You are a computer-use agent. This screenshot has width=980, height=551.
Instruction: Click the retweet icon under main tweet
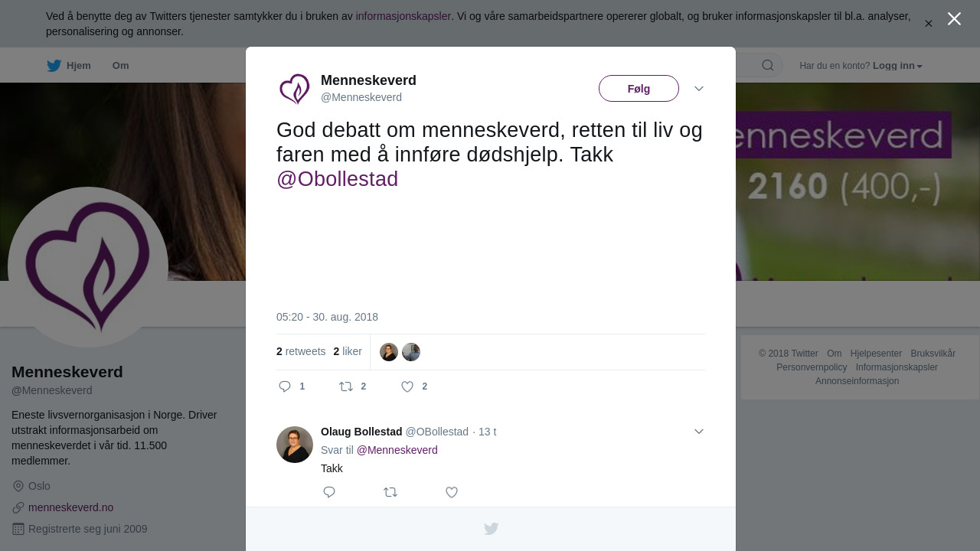pyautogui.click(x=346, y=386)
